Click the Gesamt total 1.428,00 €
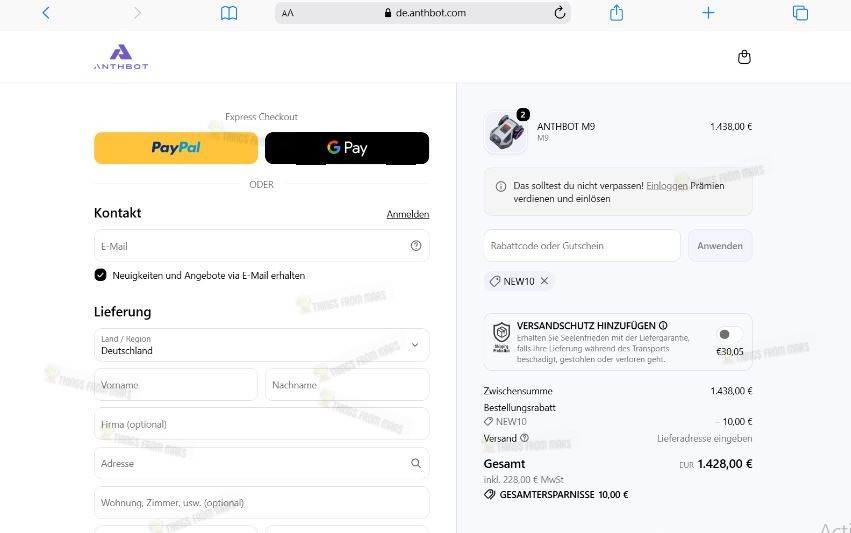The image size is (851, 533). click(725, 464)
